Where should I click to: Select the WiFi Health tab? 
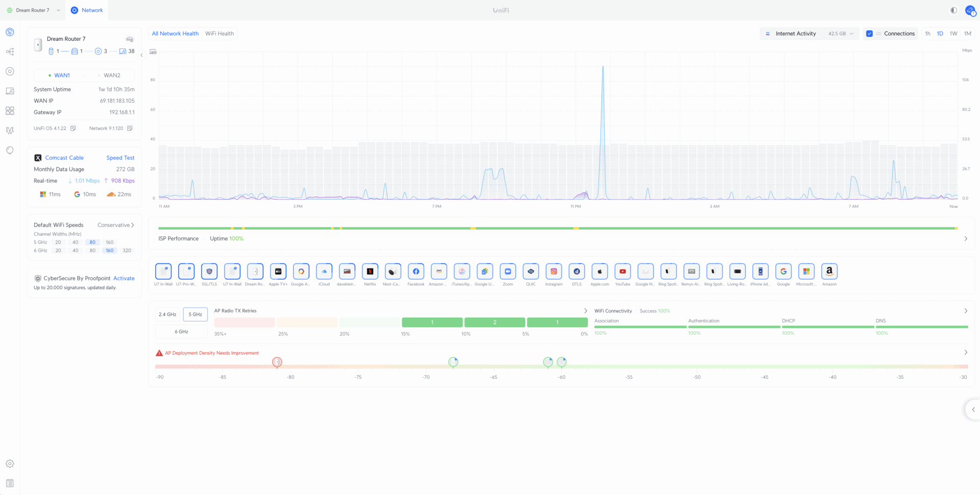219,34
